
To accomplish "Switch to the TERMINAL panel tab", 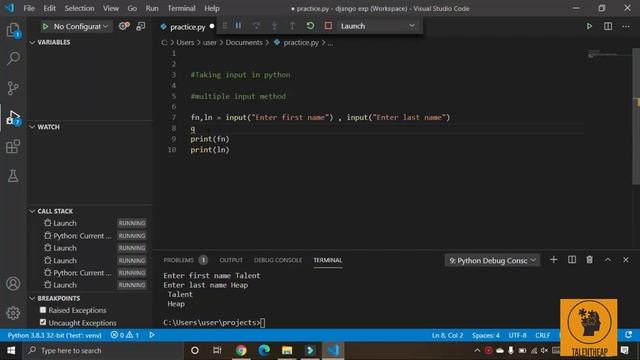I will 328,260.
